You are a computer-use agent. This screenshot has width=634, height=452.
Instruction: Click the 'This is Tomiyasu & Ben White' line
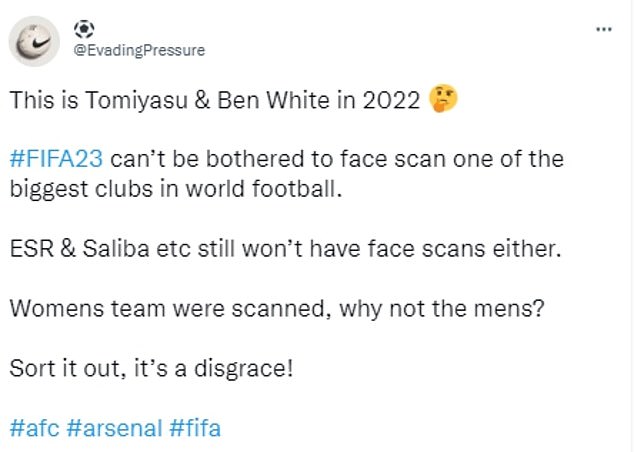click(x=214, y=100)
